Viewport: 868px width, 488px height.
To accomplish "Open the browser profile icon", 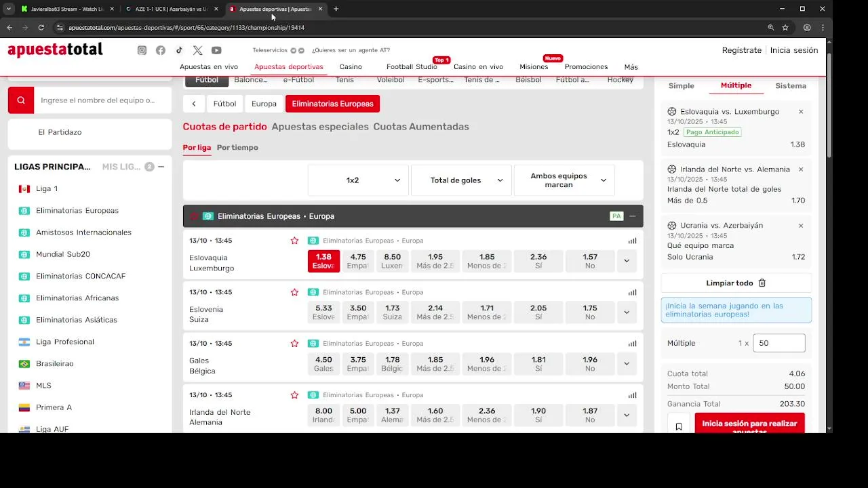I will 807,28.
